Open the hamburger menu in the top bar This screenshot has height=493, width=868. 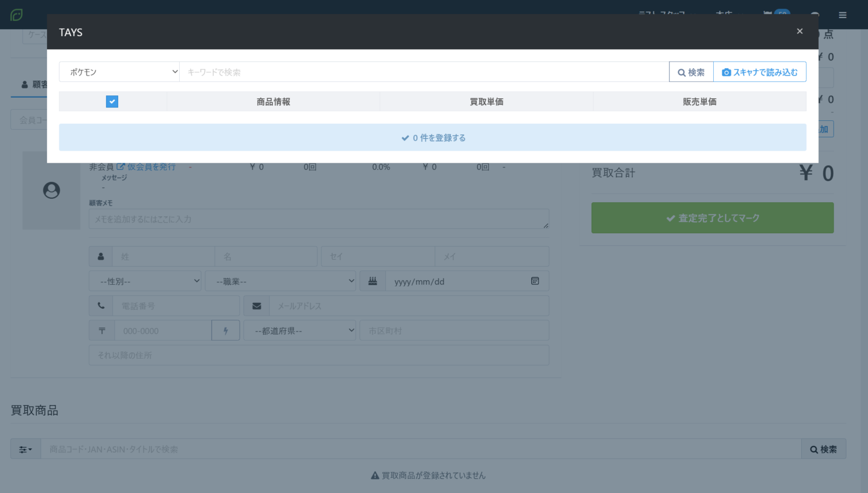tap(843, 15)
